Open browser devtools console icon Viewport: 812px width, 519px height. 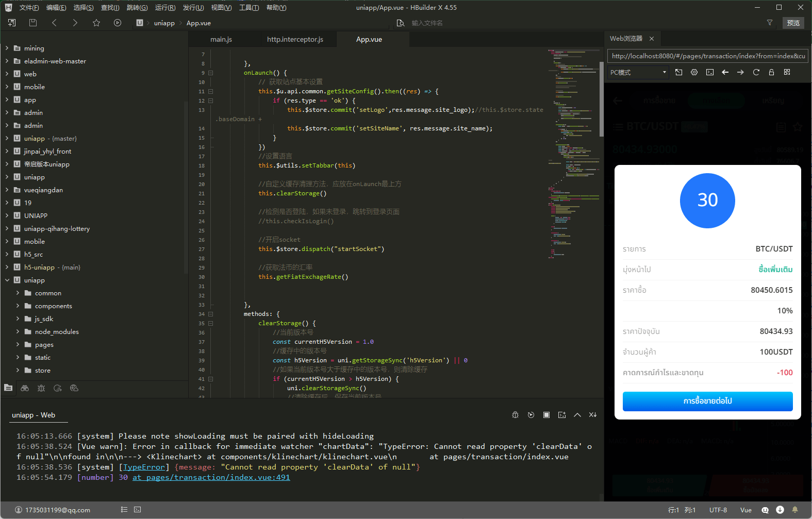coord(710,72)
